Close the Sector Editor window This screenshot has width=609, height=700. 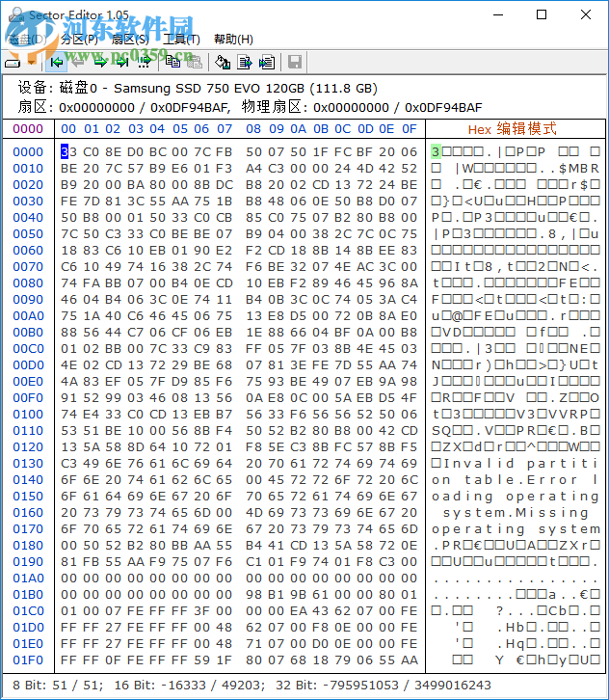click(586, 14)
